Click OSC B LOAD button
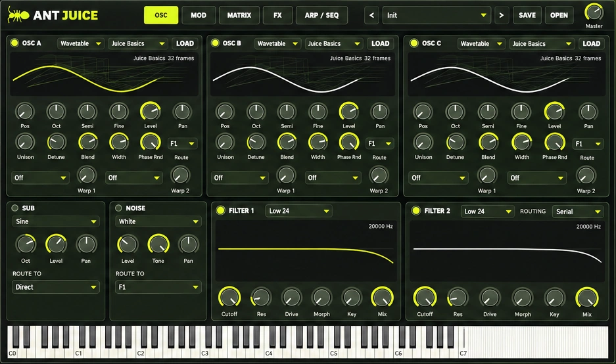 click(x=380, y=43)
